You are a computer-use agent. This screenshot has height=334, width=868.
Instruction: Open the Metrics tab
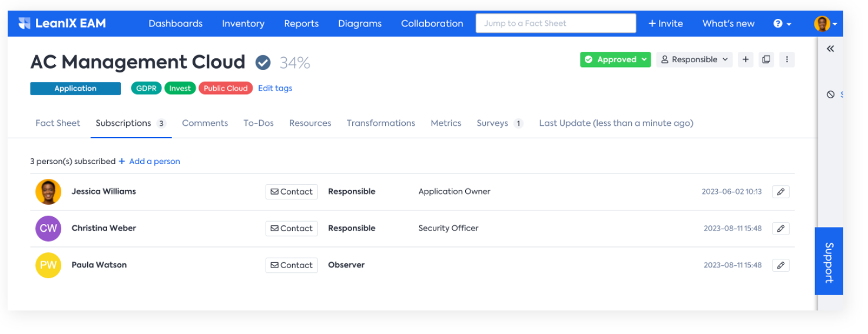(446, 123)
